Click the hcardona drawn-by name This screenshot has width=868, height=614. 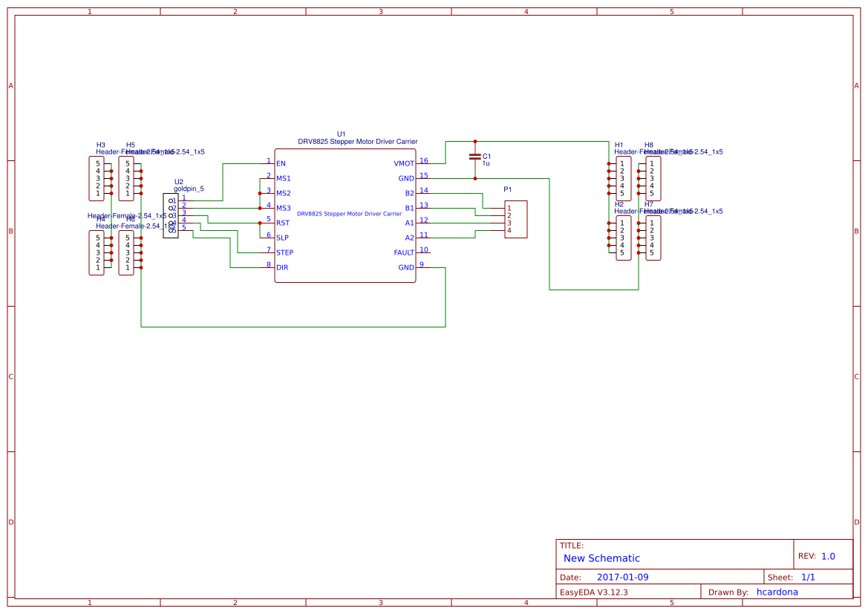777,592
